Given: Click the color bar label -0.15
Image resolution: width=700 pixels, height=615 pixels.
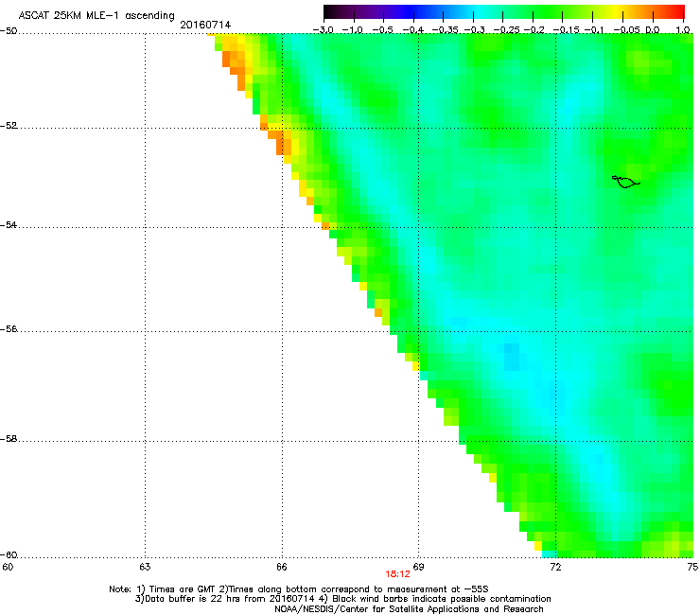Looking at the screenshot, I should [x=565, y=30].
